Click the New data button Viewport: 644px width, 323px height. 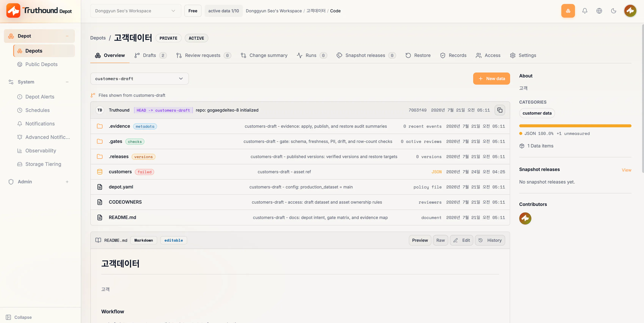click(491, 79)
